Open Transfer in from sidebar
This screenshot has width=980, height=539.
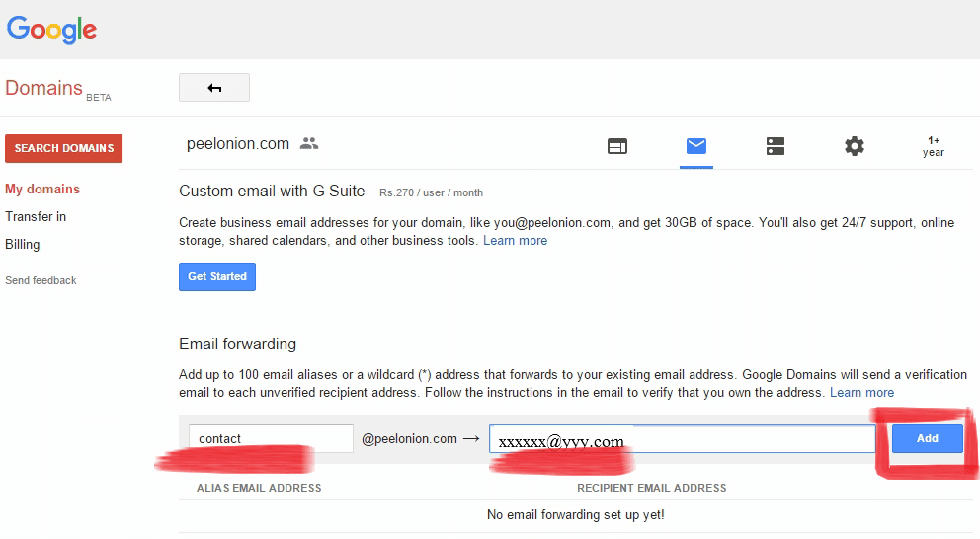(x=36, y=217)
